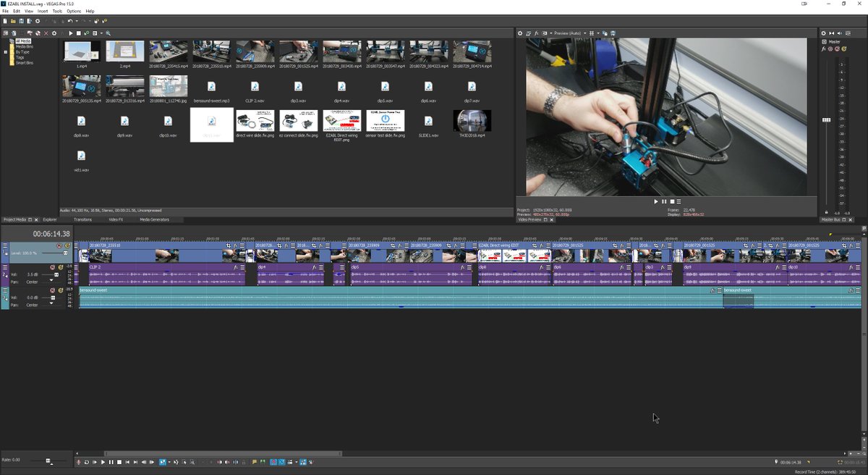Stop playback in the timeline transport bar

(x=119, y=462)
